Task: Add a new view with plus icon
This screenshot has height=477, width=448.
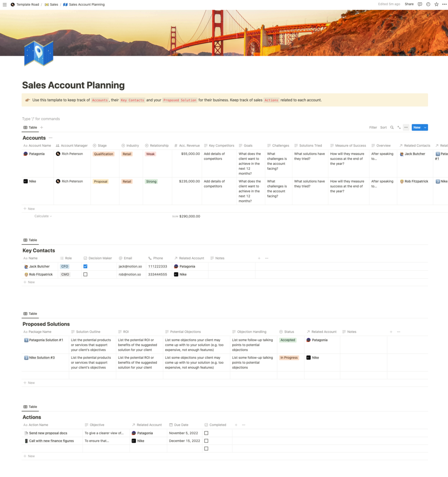Action: pos(41,127)
